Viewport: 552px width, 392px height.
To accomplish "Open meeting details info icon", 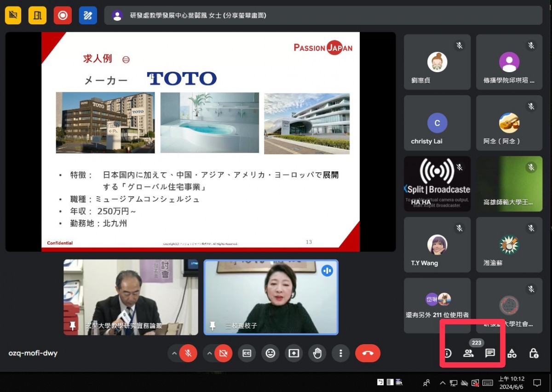I will point(447,353).
